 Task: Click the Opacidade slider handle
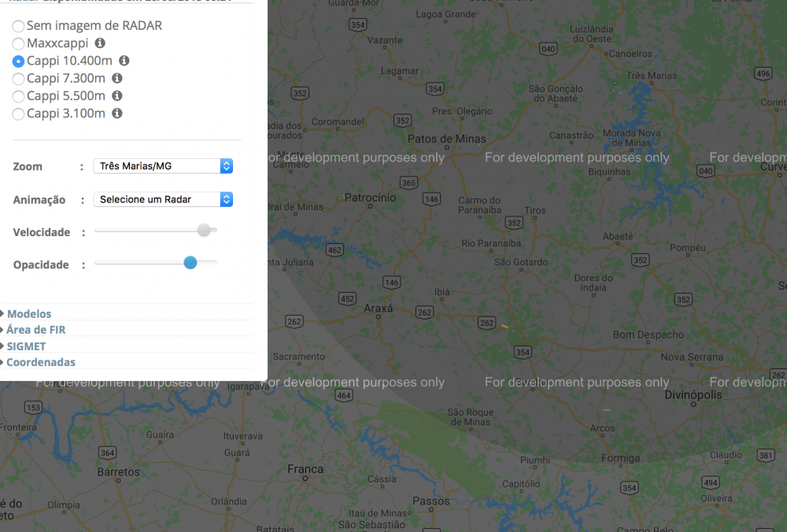[190, 262]
